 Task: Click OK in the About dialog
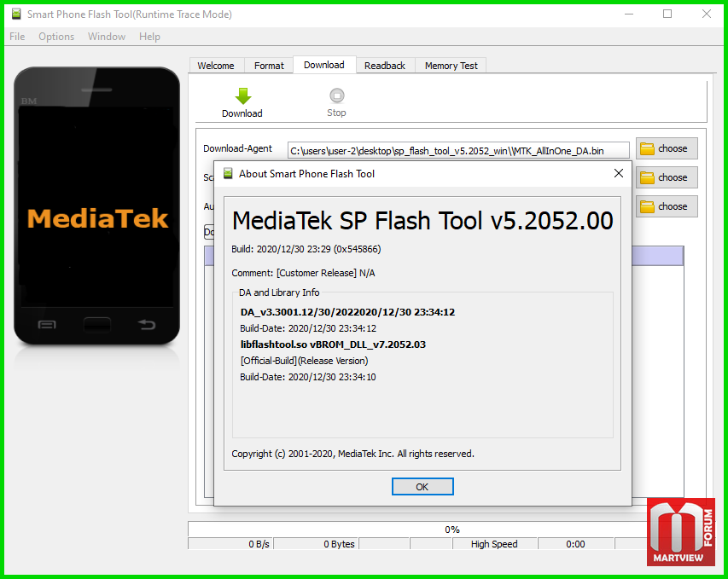click(422, 487)
